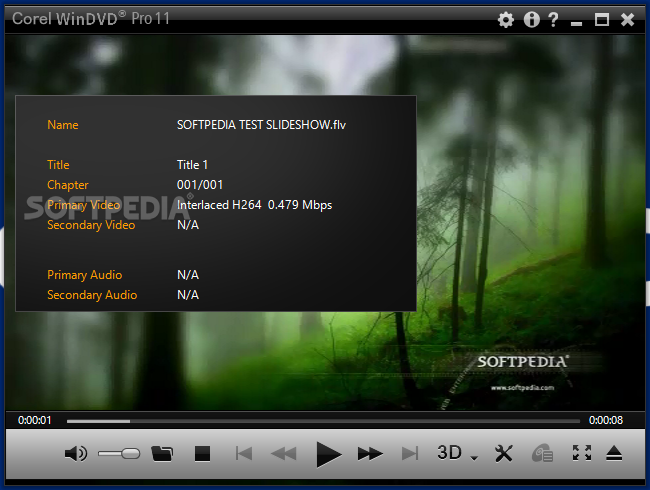Rewind the video

pos(284,454)
